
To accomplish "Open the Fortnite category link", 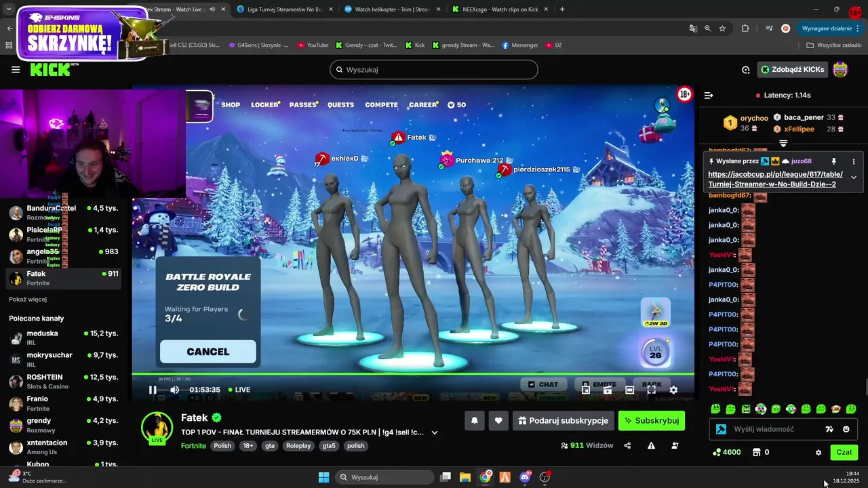I will [193, 446].
